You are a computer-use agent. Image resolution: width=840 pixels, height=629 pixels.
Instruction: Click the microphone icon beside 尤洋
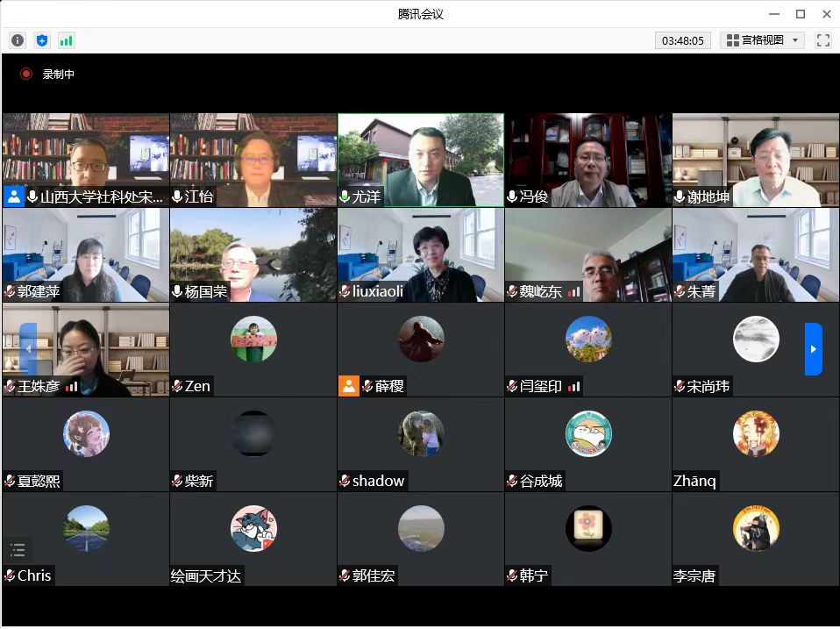[x=345, y=197]
